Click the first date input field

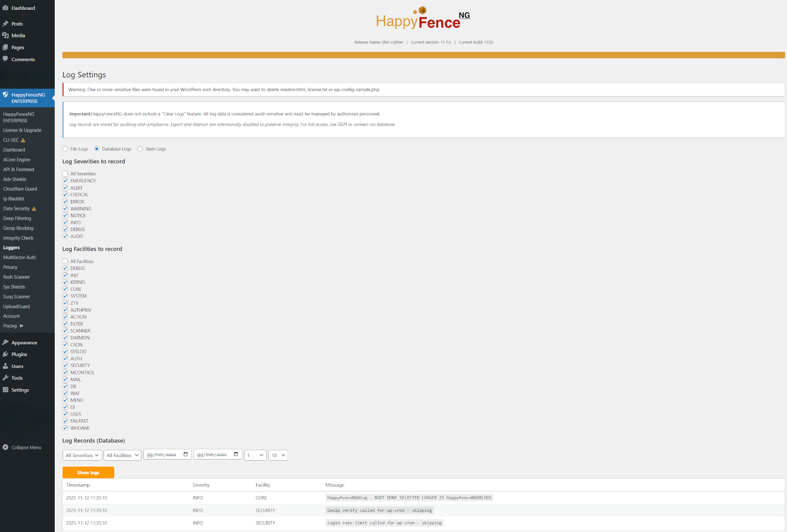168,455
